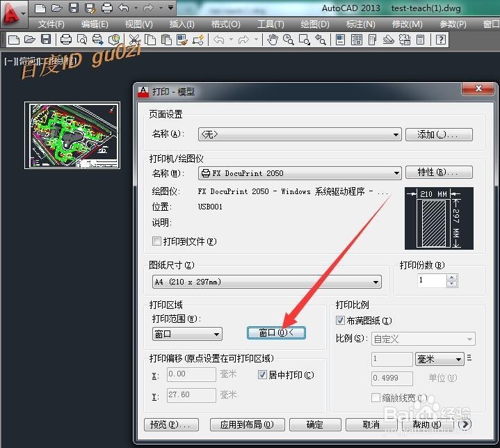This screenshot has height=448, width=500.
Task: Click the 窗口(O)< pick window button
Action: tap(276, 333)
